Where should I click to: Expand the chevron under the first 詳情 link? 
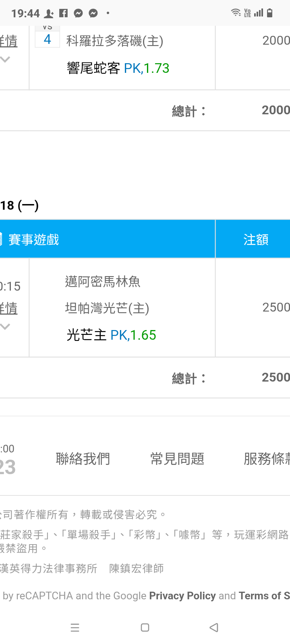click(x=5, y=60)
